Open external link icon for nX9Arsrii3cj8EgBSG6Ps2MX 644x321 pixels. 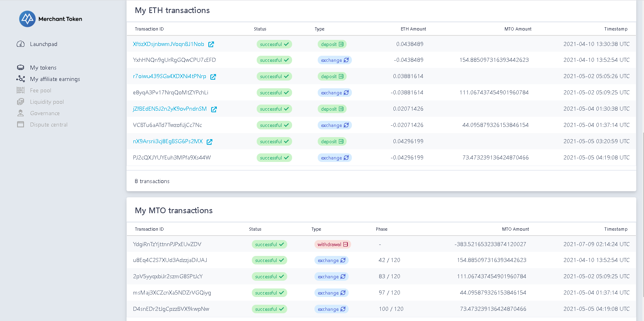[x=210, y=142]
